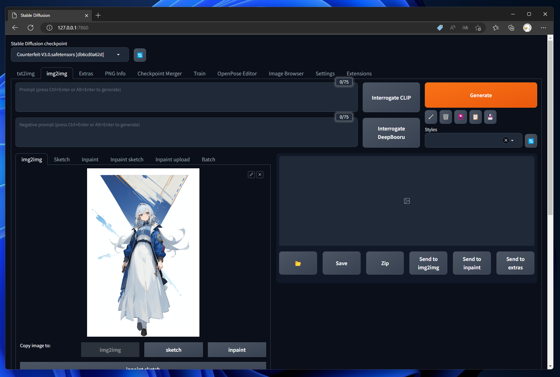Click the uploaded anime girl image
The height and width of the screenshot is (377, 560).
coord(143,252)
